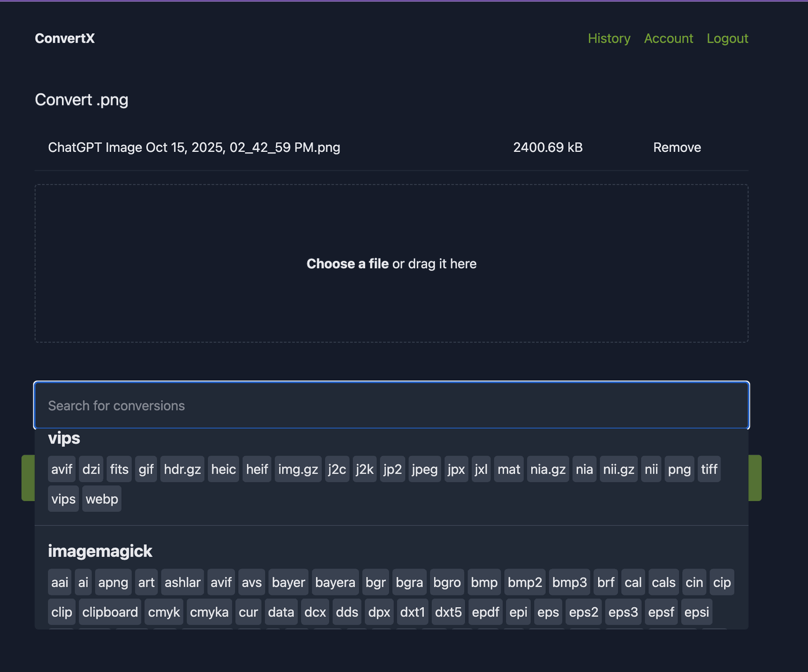808x672 pixels.
Task: Select bmp3 in imagemagick list
Action: (569, 582)
